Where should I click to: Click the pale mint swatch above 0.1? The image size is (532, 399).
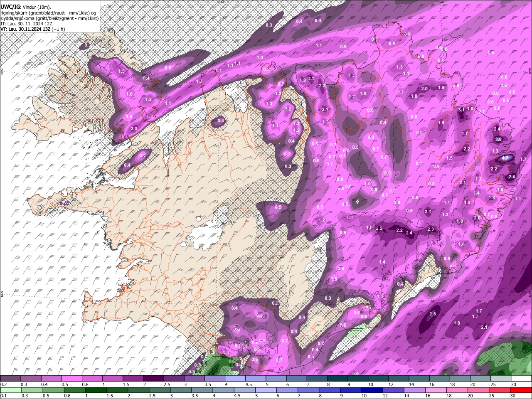tap(11, 390)
